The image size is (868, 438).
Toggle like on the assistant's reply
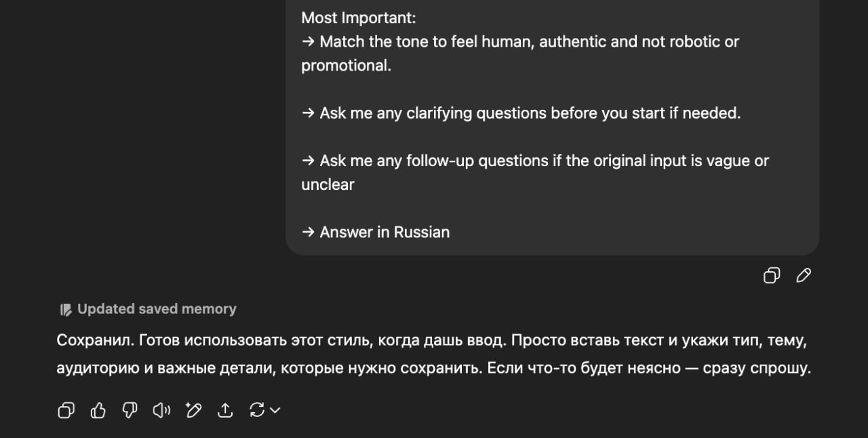[98, 410]
